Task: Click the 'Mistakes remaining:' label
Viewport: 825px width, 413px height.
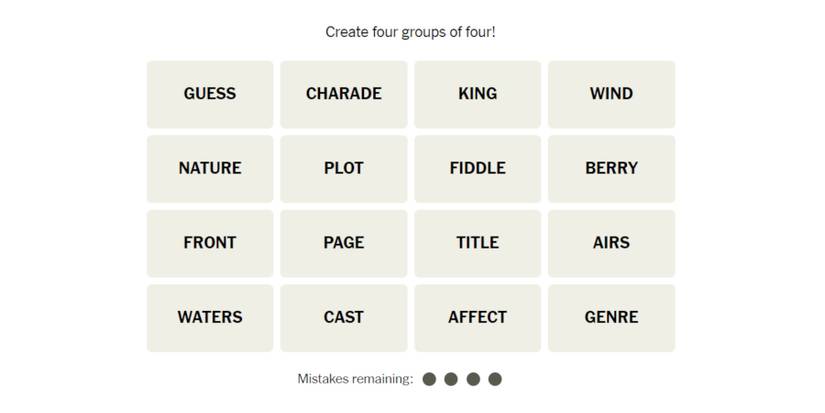Action: pyautogui.click(x=355, y=379)
